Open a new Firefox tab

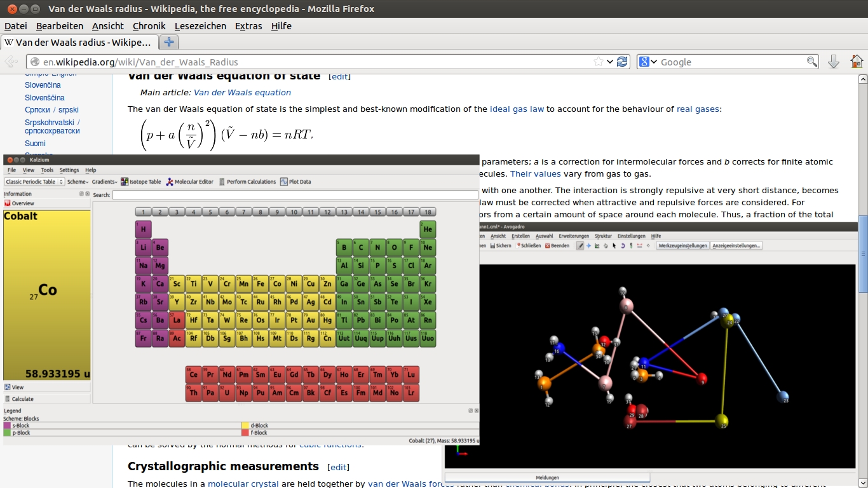point(169,43)
